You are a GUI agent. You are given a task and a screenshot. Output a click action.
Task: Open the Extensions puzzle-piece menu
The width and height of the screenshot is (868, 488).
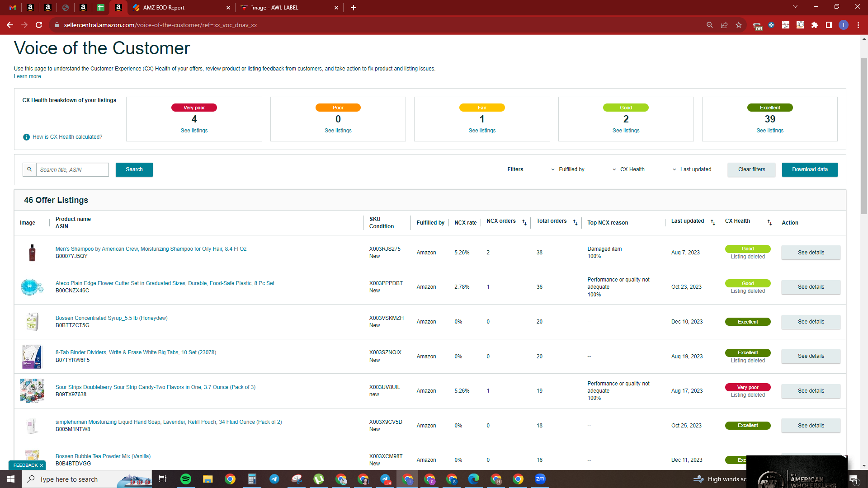tap(815, 25)
